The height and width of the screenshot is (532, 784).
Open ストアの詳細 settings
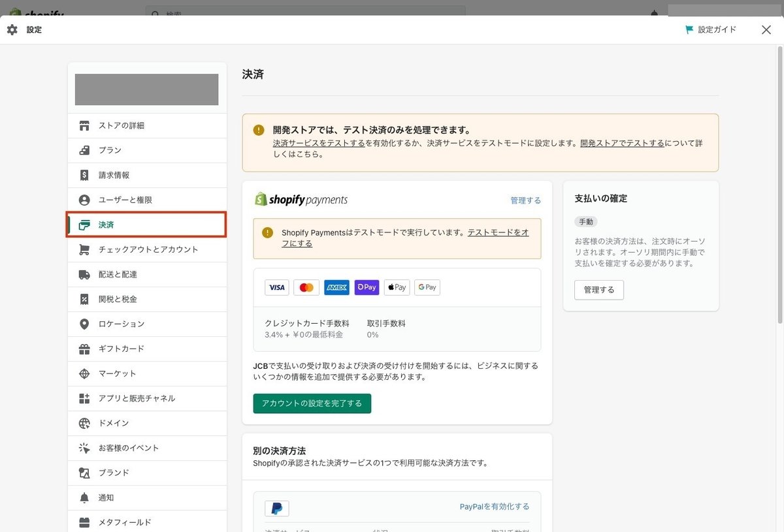147,125
